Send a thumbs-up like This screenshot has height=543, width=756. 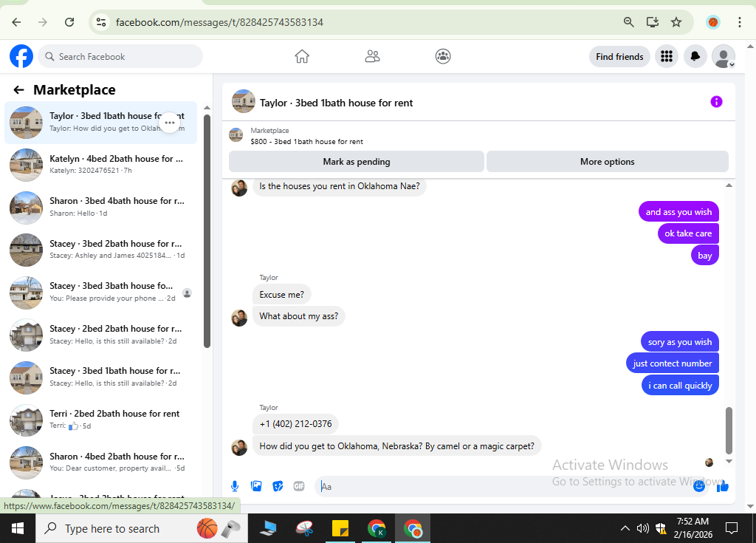point(722,487)
